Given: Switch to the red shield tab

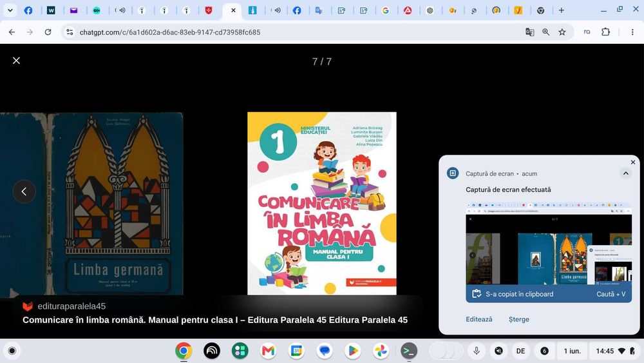Looking at the screenshot, I should point(209,10).
